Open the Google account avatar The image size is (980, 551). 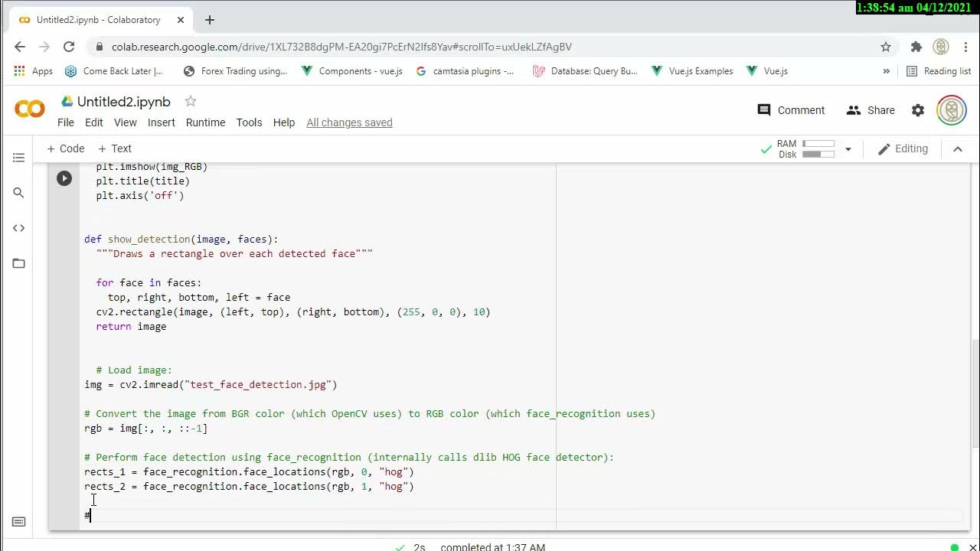952,110
